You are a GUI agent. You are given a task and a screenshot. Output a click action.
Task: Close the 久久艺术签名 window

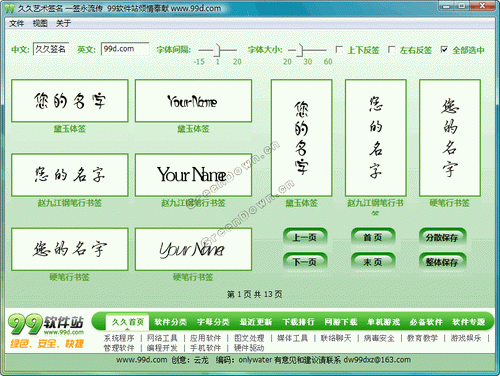(482, 6)
